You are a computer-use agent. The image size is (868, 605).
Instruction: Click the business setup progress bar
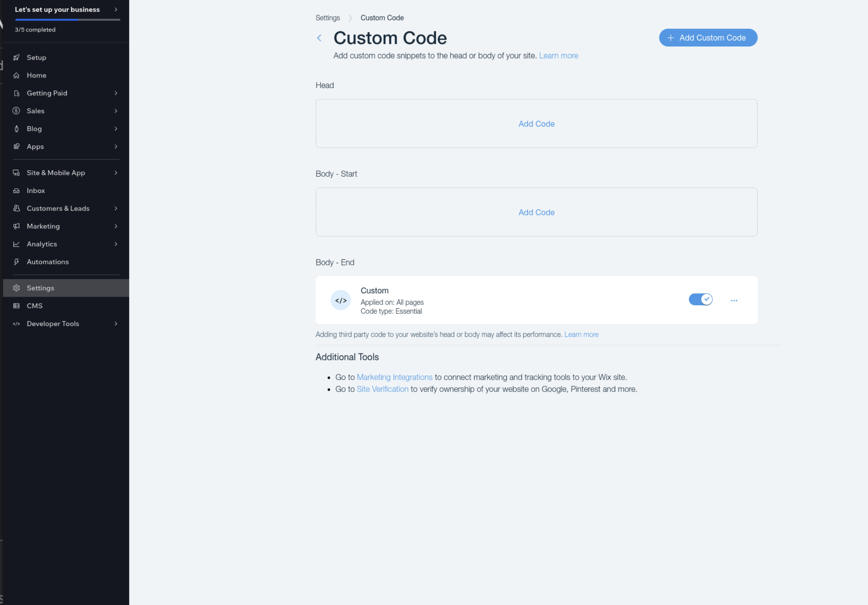pyautogui.click(x=68, y=20)
